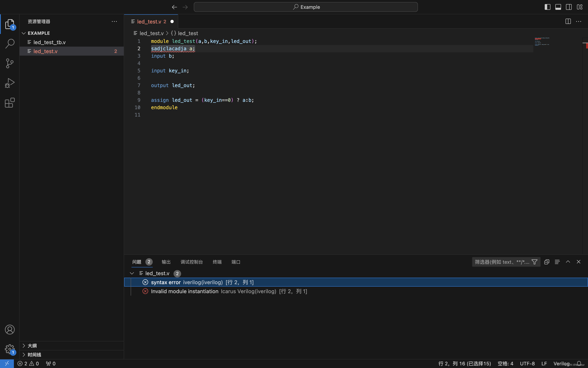The image size is (588, 368).
Task: Click the Example command center search box
Action: coord(306,7)
